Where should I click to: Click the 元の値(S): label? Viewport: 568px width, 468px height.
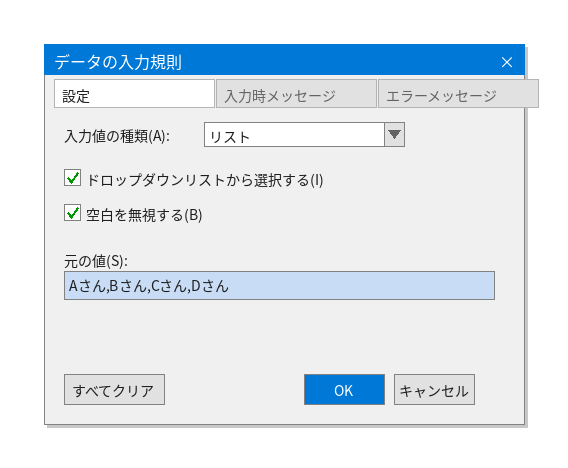click(x=96, y=261)
